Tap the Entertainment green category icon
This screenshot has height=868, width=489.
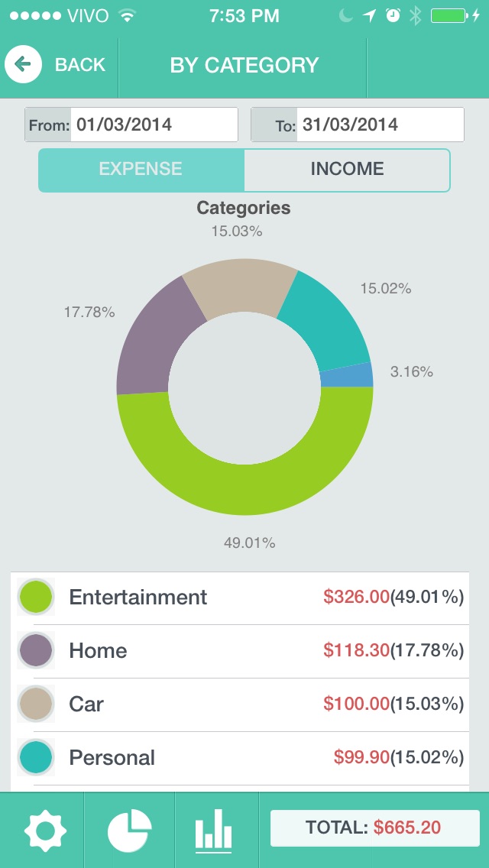[35, 598]
